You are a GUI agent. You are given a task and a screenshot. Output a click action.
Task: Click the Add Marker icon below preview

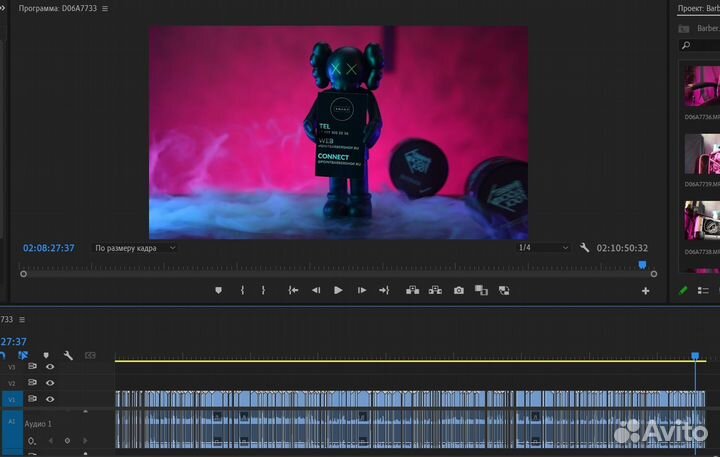point(218,291)
